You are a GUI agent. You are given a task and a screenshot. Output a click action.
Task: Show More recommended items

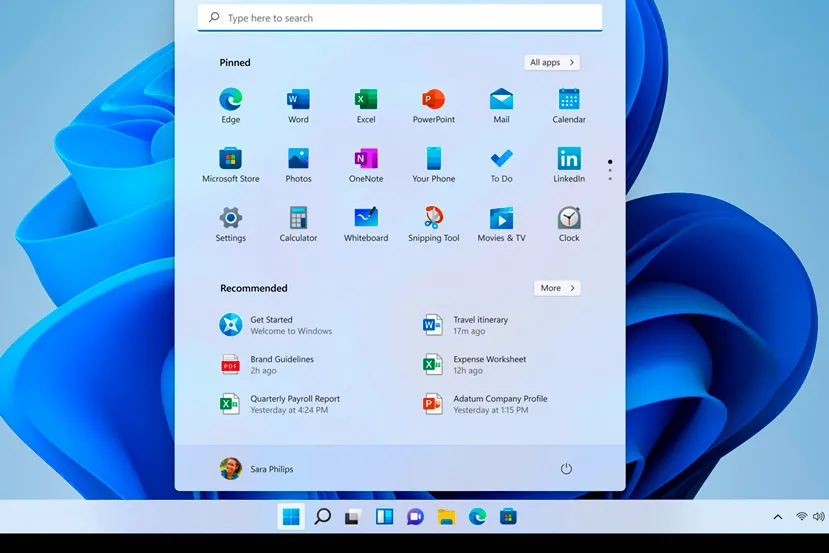[x=557, y=288]
